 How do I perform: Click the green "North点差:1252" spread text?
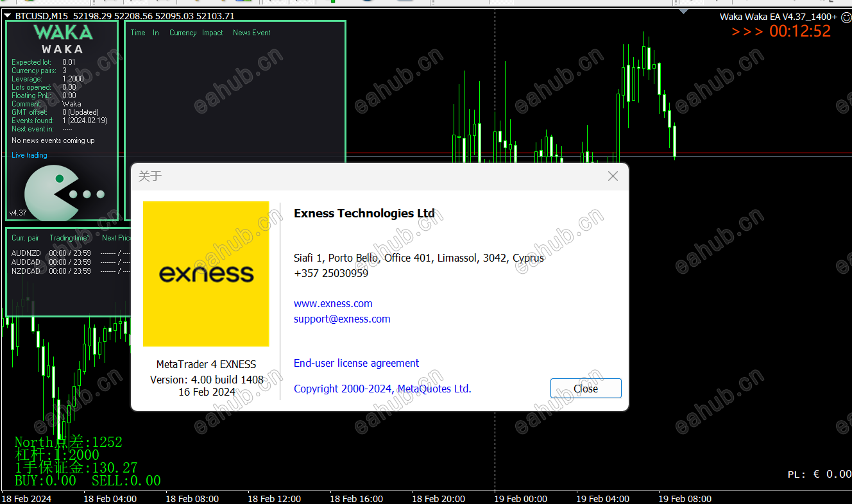tap(68, 442)
